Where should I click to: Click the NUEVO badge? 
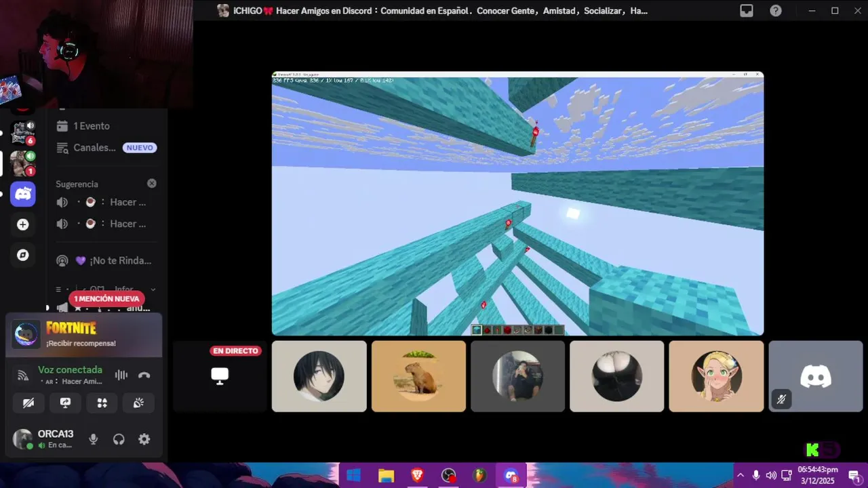140,148
